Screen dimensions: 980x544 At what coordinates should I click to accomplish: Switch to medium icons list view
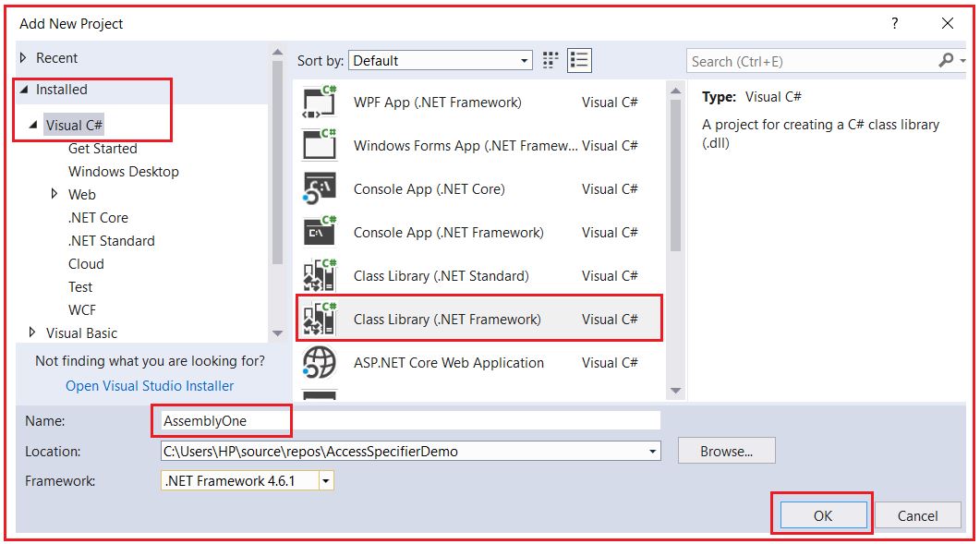point(579,61)
